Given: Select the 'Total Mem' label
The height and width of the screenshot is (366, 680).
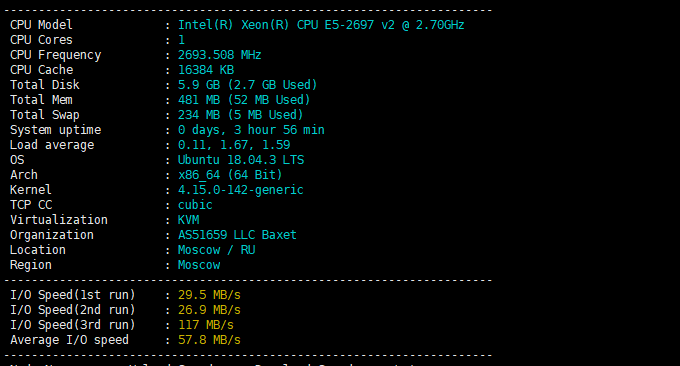Looking at the screenshot, I should [41, 100].
